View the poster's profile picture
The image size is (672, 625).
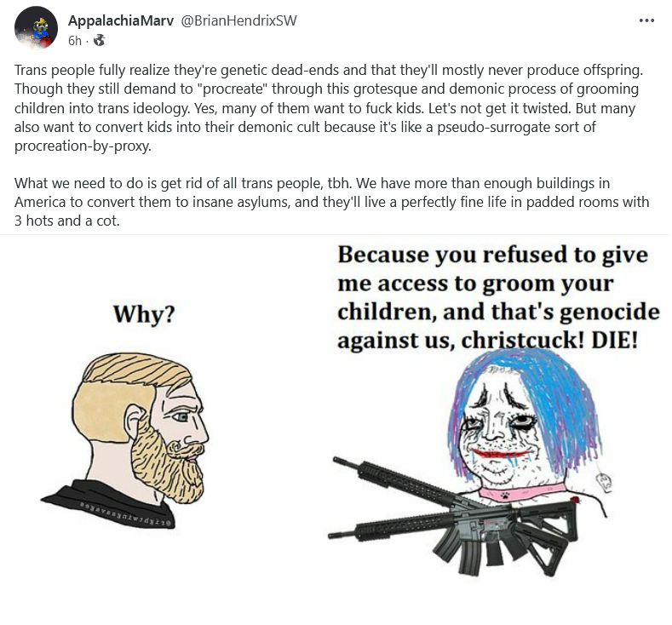[36, 28]
